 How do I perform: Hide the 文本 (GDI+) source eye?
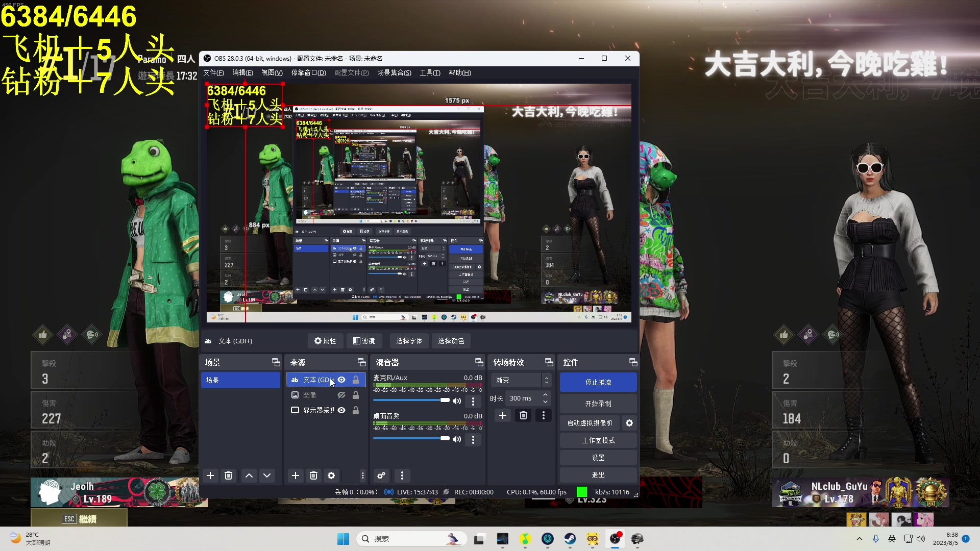(342, 380)
